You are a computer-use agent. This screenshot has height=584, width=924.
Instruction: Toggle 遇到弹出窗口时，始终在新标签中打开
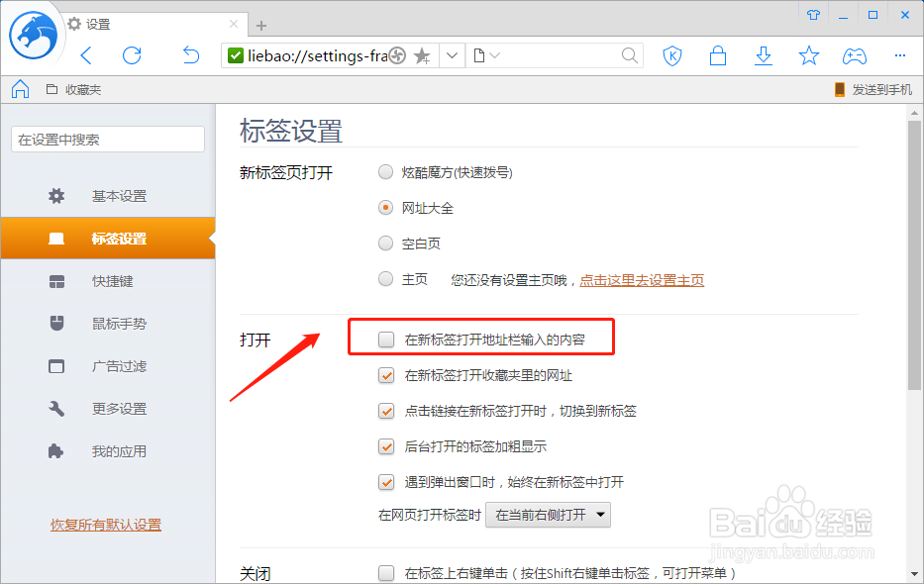(386, 482)
